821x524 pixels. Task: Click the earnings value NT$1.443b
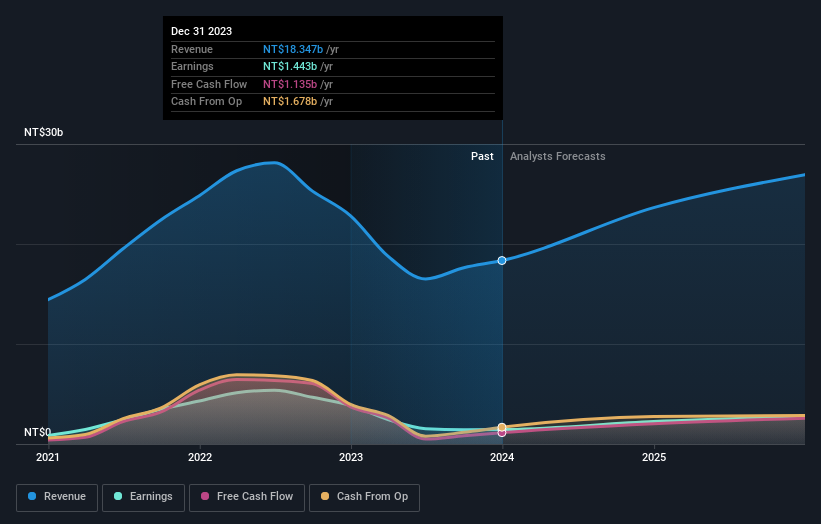[290, 66]
